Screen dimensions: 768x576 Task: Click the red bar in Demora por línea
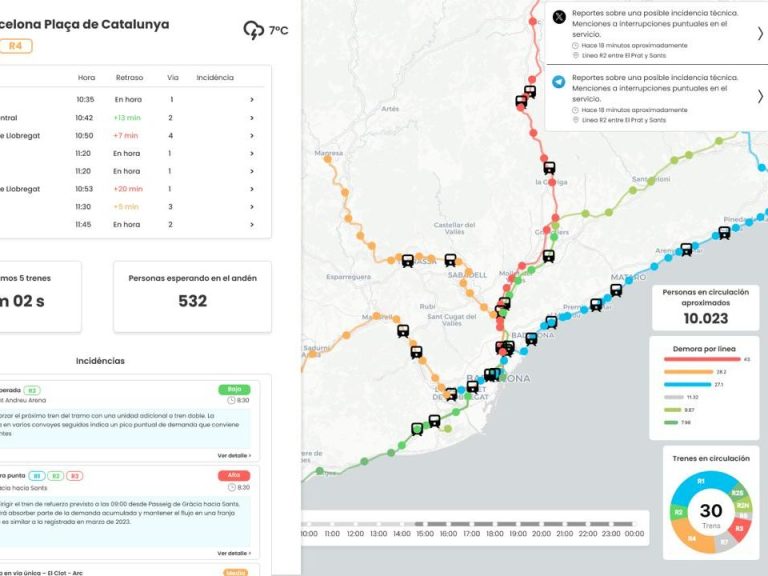pos(700,358)
